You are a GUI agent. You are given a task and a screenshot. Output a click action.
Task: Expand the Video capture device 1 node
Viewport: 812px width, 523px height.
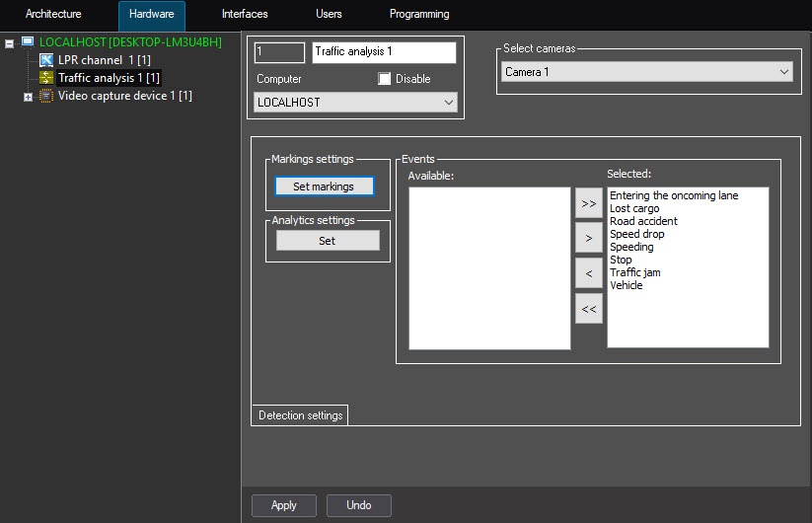pos(28,97)
